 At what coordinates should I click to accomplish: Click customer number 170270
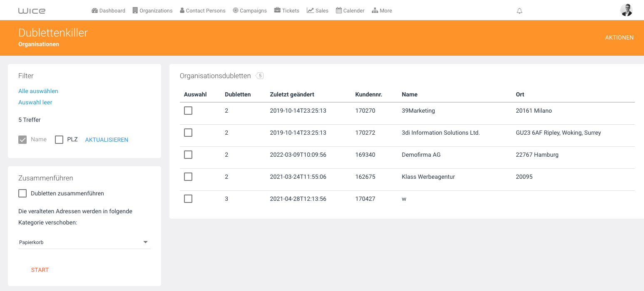click(365, 111)
